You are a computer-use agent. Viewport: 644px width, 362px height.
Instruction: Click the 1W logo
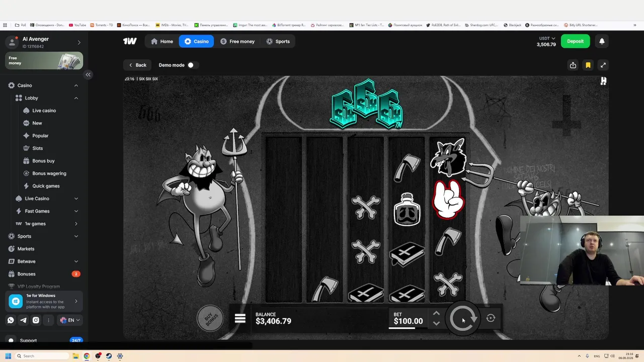130,41
